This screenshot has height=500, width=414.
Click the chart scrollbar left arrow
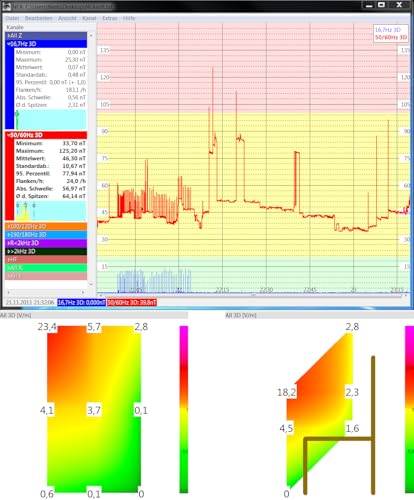click(x=101, y=295)
